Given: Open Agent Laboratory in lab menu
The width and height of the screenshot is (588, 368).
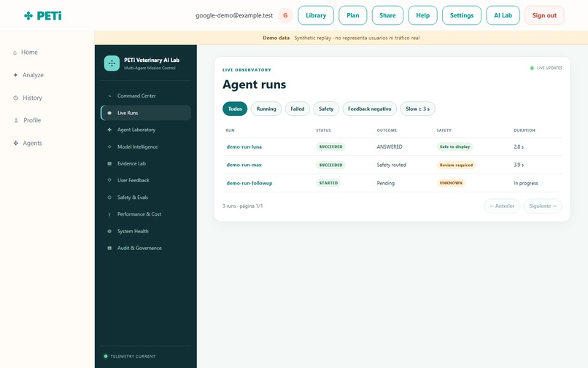Looking at the screenshot, I should 146,130.
